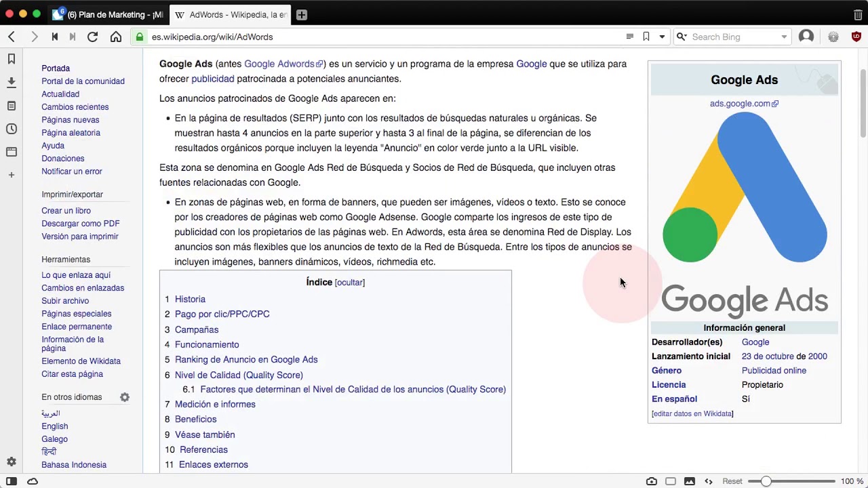868x488 pixels.
Task: Toggle the tab tiling icon in status bar
Action: click(x=671, y=481)
